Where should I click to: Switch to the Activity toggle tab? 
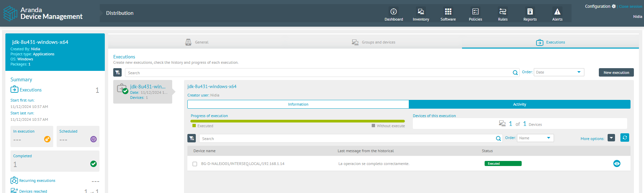pos(519,105)
